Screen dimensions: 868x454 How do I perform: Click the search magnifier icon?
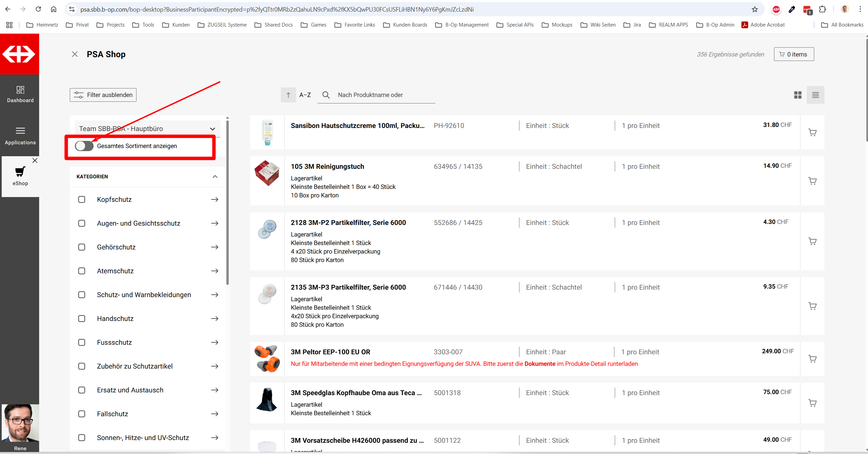pos(326,95)
